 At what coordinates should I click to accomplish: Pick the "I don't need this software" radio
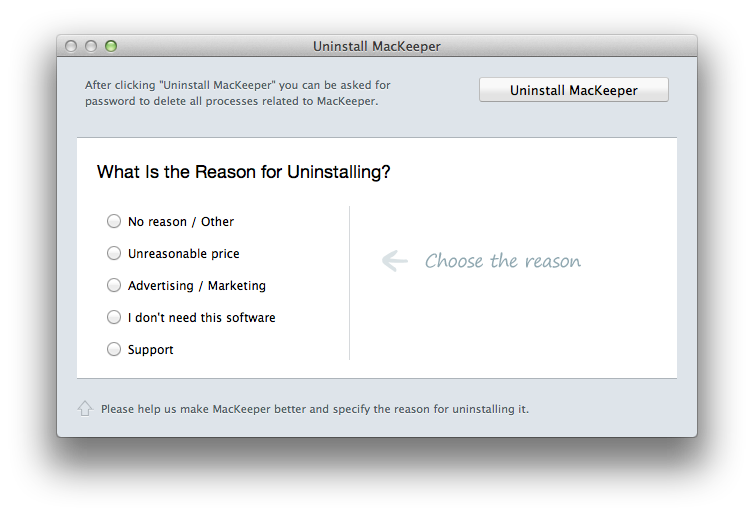click(x=114, y=317)
